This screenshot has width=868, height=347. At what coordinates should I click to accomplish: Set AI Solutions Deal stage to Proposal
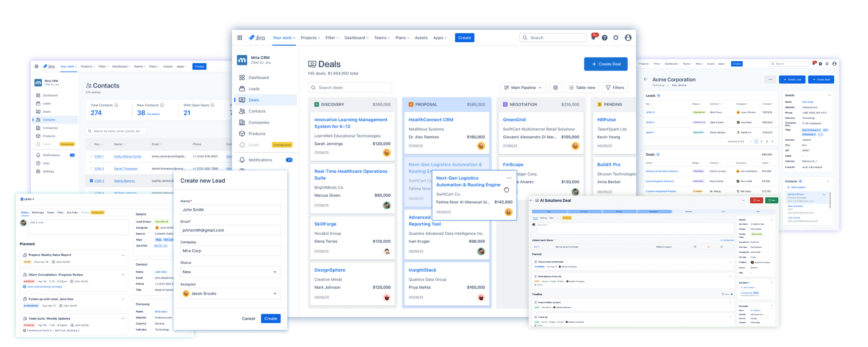point(688,211)
